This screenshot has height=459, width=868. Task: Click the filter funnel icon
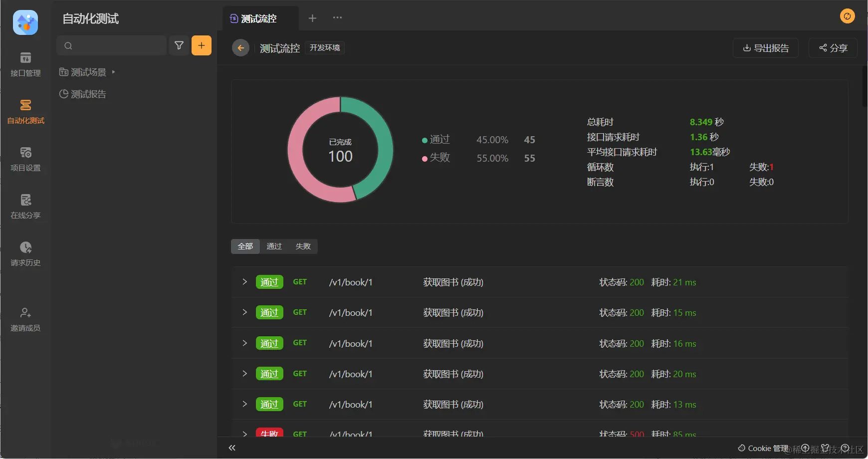(179, 45)
